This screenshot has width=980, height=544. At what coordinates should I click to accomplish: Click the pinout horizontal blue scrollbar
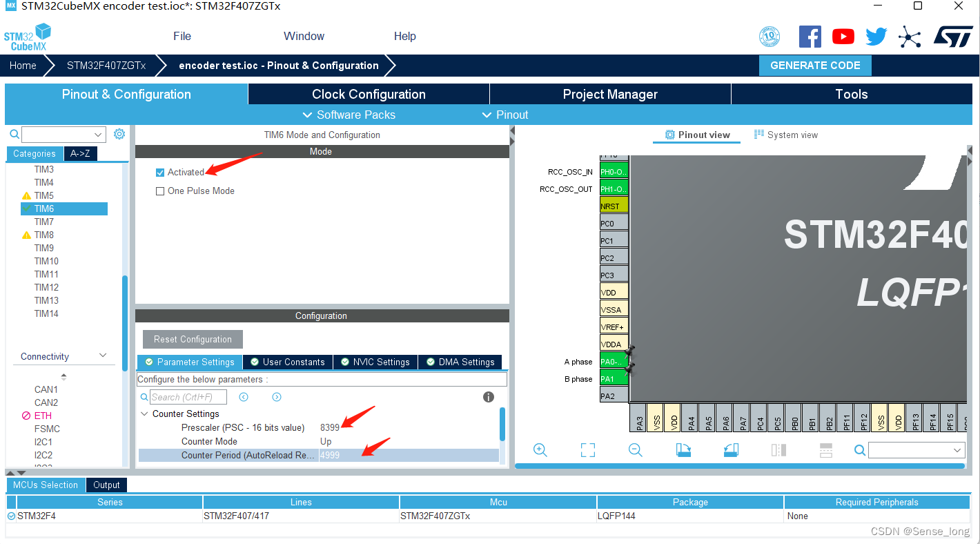click(x=739, y=466)
